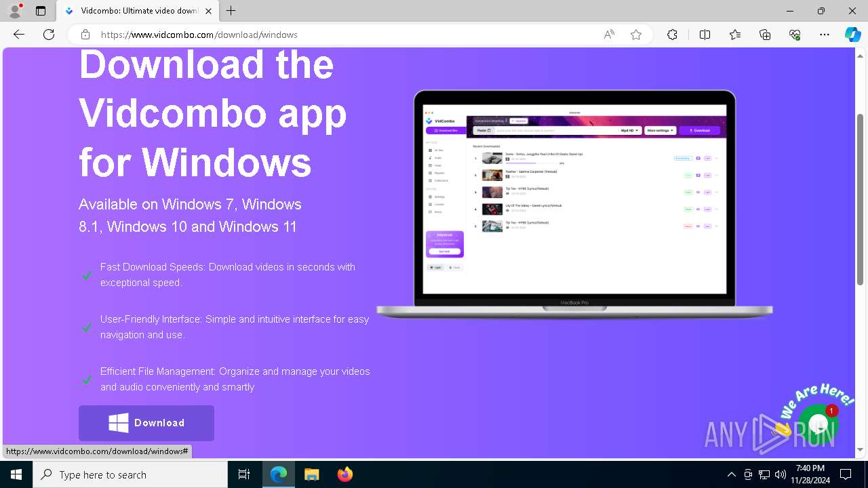Switch to Microsoft Edge on taskbar

click(279, 474)
